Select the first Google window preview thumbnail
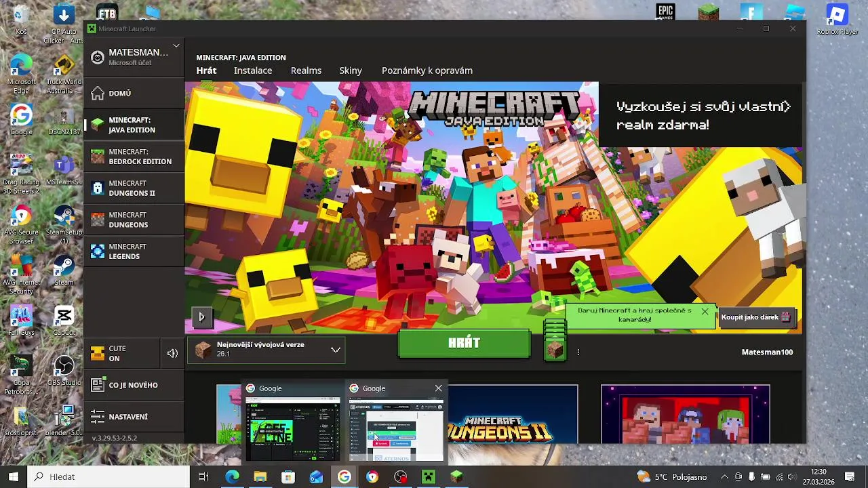The width and height of the screenshot is (868, 488). pos(293,430)
